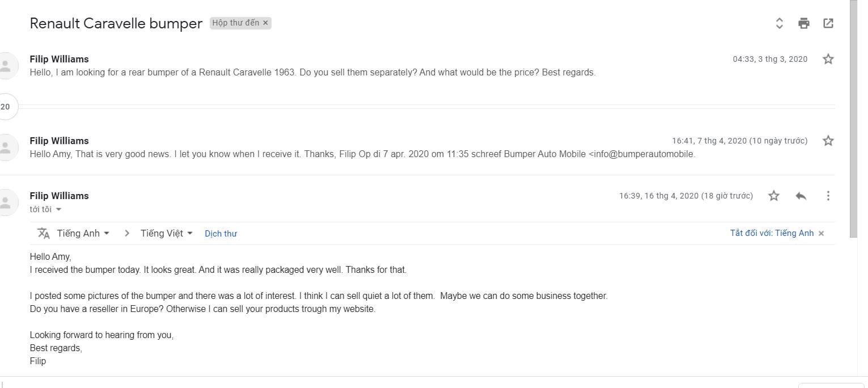The image size is (868, 388).
Task: Open conversation in a new window
Action: click(828, 23)
